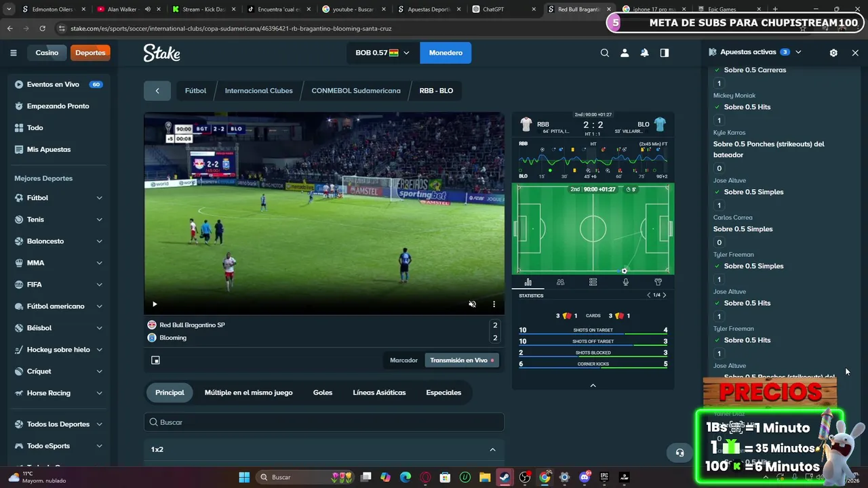The width and height of the screenshot is (868, 488).
Task: Close the Apuestas activas panel
Action: pyautogui.click(x=855, y=52)
